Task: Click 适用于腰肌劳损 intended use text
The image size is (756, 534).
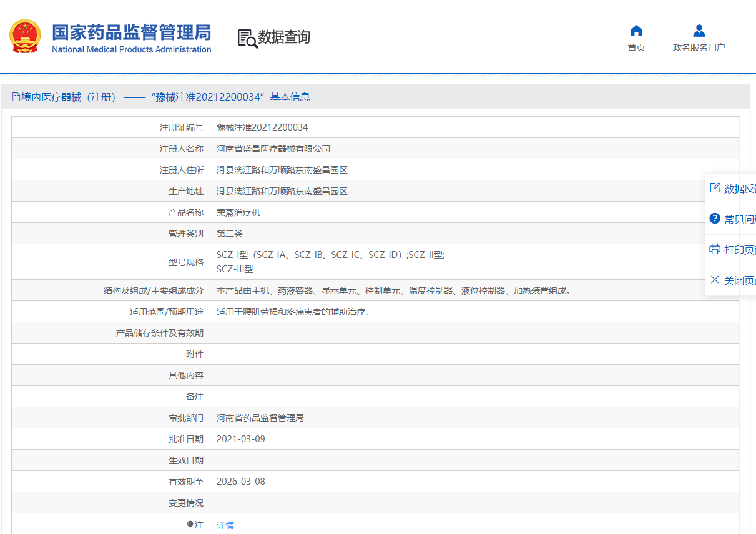Action: (x=293, y=312)
